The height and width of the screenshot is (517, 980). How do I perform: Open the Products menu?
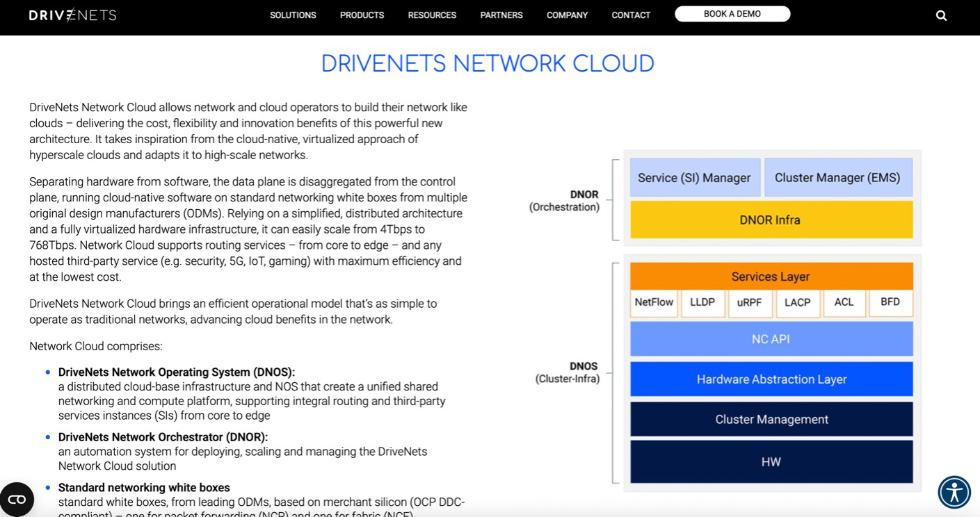pyautogui.click(x=362, y=15)
